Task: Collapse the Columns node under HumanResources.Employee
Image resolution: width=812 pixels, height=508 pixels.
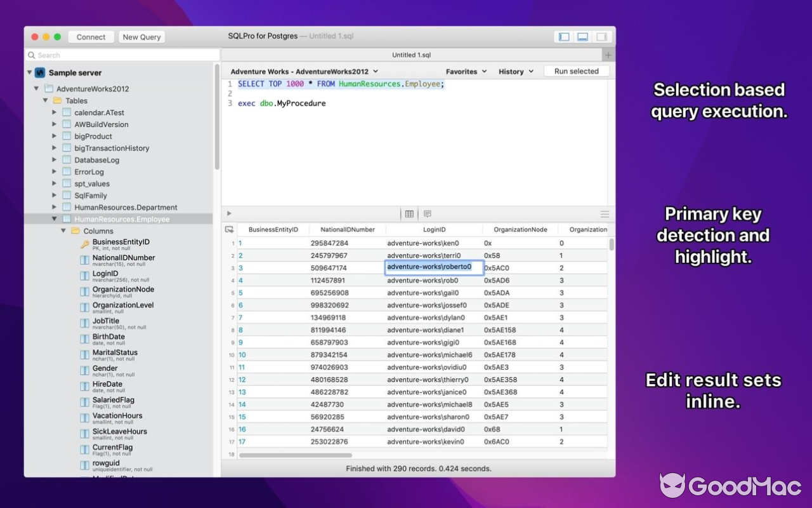Action: (63, 231)
